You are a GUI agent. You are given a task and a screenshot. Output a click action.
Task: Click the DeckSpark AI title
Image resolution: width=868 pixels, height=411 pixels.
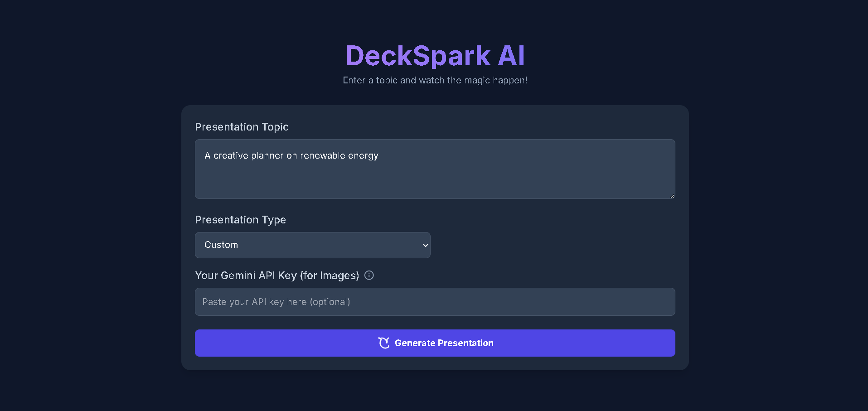(435, 56)
